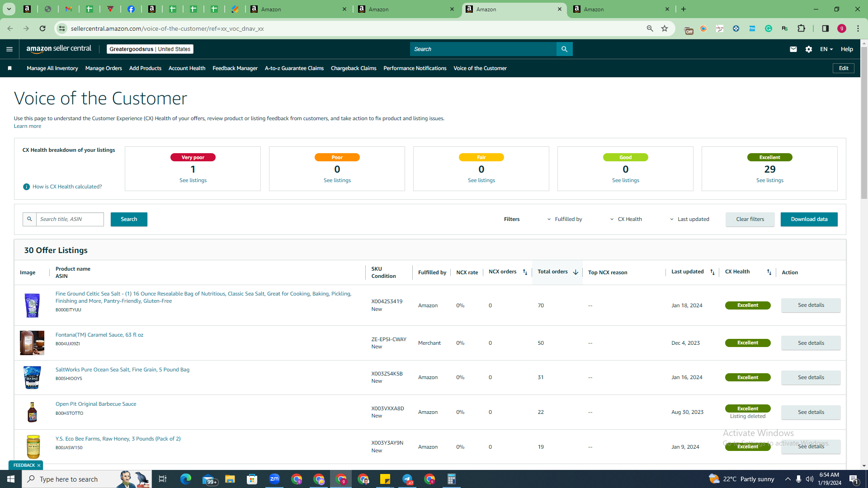
Task: Open Zoom from the taskbar
Action: click(x=274, y=479)
